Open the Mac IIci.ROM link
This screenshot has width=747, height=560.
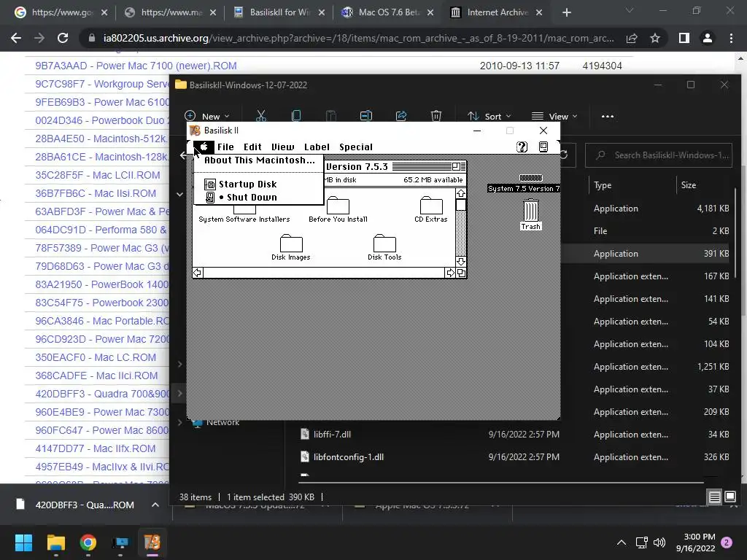pos(96,376)
